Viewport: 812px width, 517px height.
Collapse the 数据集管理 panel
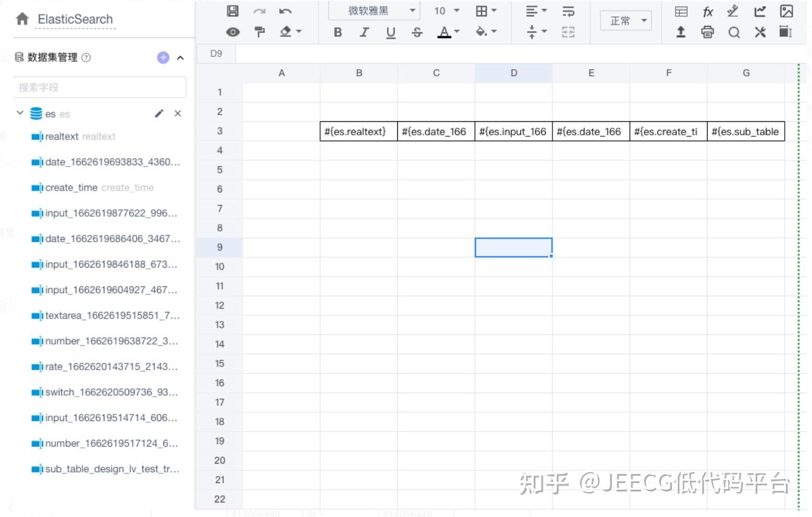[x=180, y=58]
